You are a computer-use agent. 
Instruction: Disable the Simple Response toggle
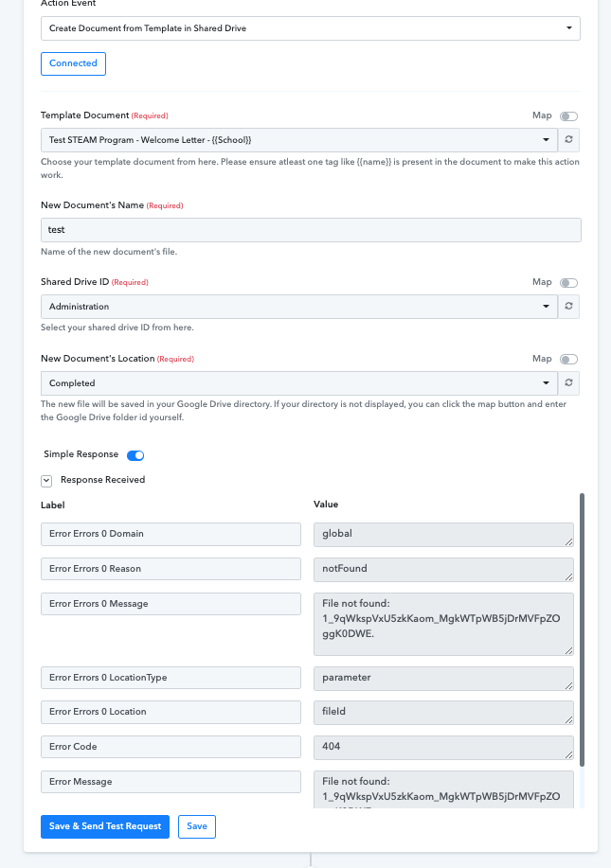click(135, 455)
